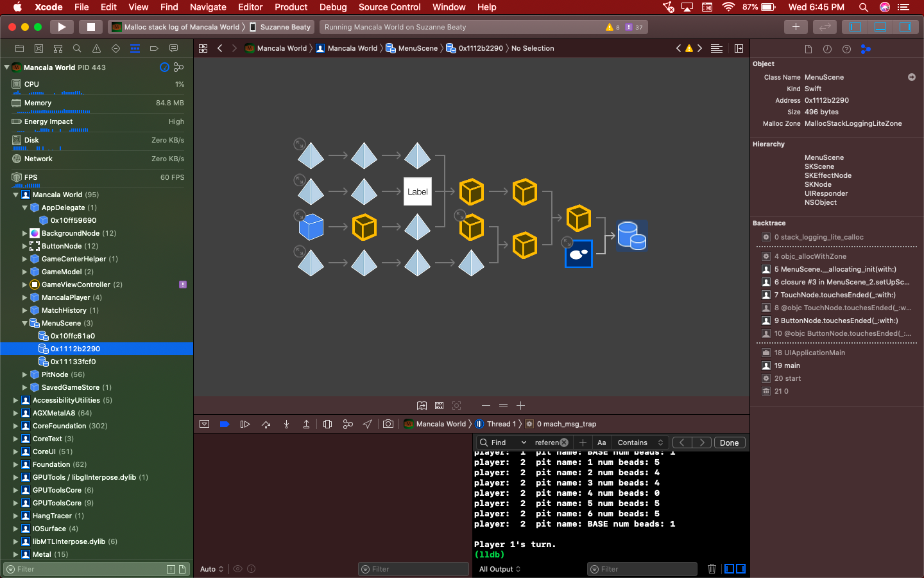The width and height of the screenshot is (924, 578).
Task: Open the Xcode application menu
Action: tap(49, 7)
